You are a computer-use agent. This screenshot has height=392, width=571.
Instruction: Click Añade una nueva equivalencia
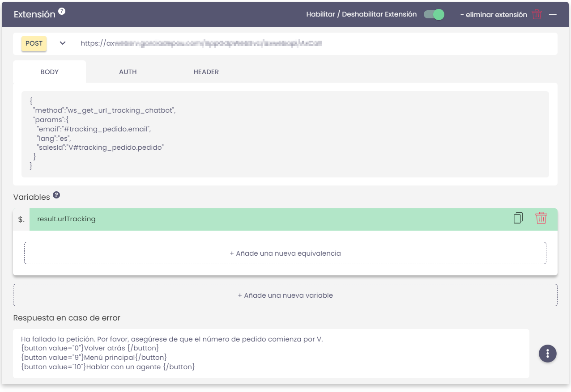pyautogui.click(x=285, y=253)
